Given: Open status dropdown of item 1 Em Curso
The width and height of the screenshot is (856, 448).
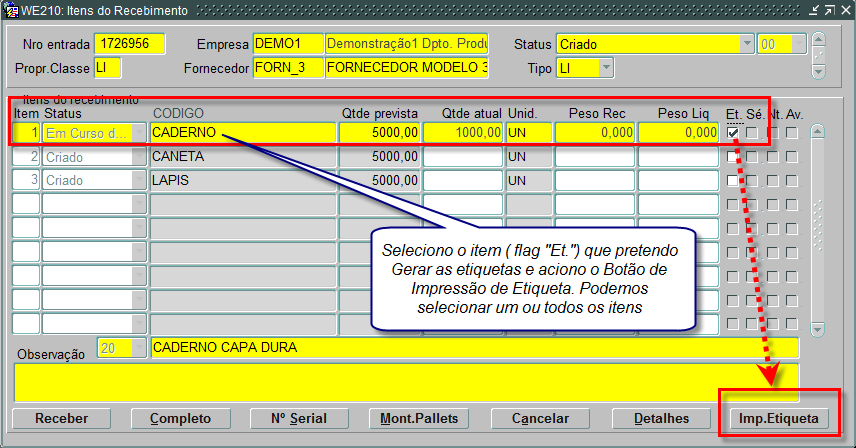Looking at the screenshot, I should point(139,133).
